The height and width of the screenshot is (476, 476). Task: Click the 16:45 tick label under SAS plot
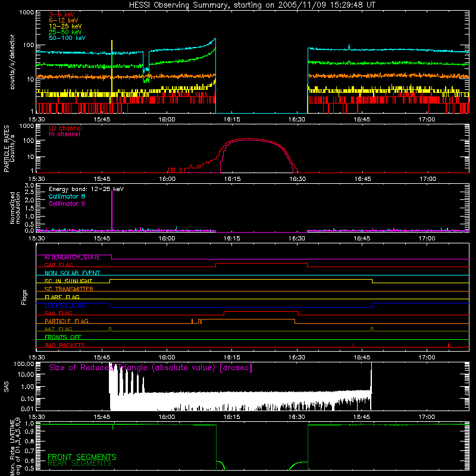tap(362, 417)
